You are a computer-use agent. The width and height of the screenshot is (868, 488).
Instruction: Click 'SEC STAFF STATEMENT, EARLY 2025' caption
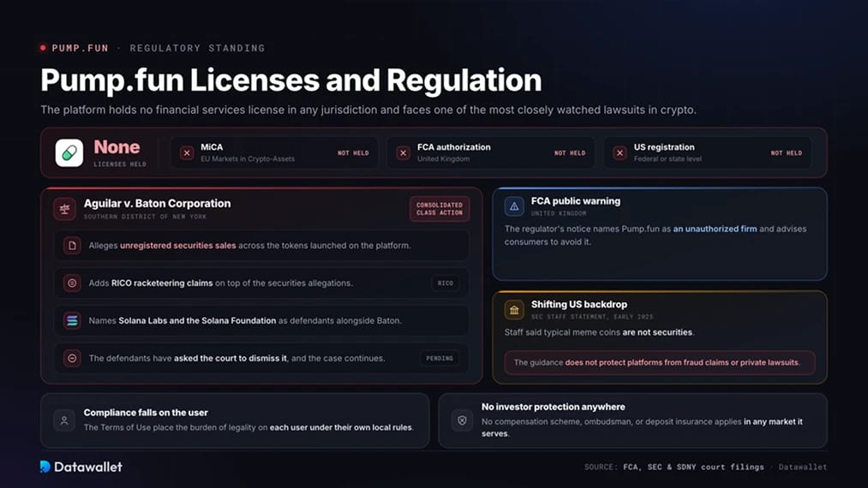[592, 317]
